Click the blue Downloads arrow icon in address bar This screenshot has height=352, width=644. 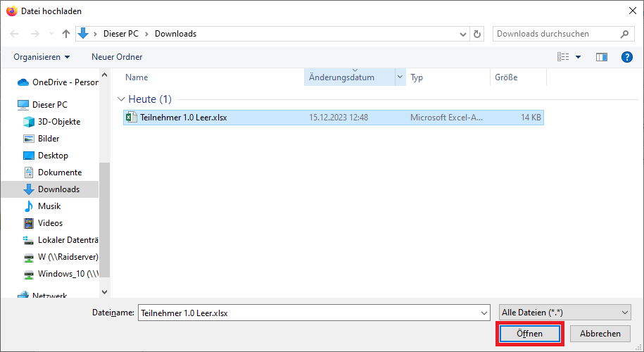click(83, 34)
